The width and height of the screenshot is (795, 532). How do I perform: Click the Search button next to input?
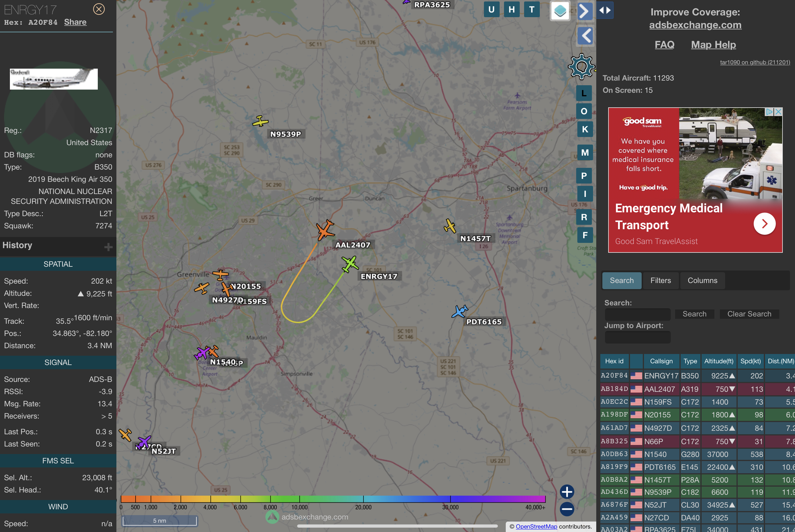pyautogui.click(x=694, y=314)
